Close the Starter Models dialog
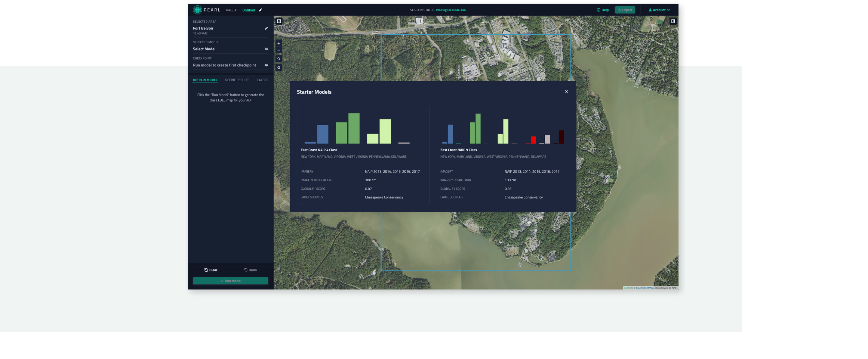 pyautogui.click(x=566, y=92)
